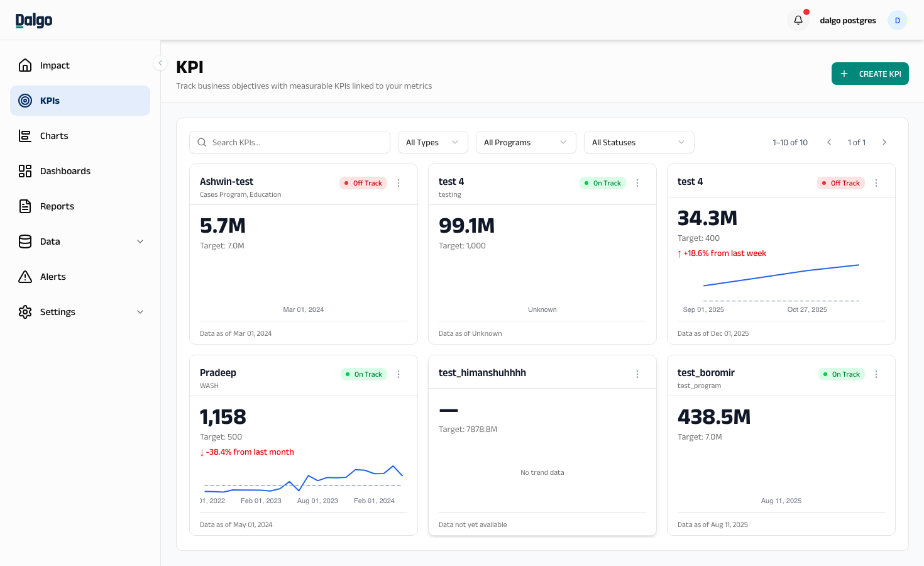Click the 438.5M value on test_boromir

714,417
